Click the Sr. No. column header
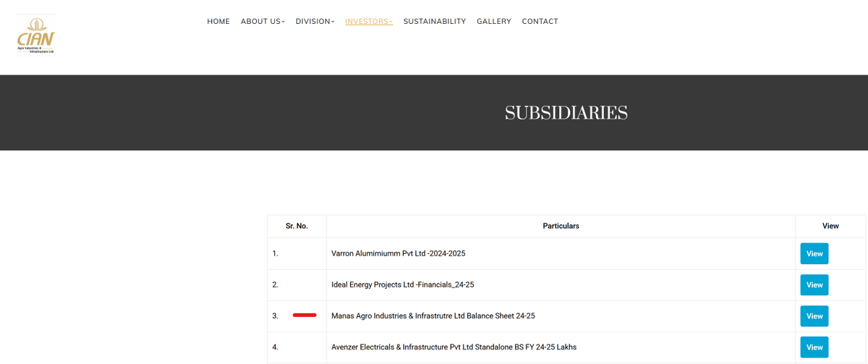The height and width of the screenshot is (364, 868). click(x=297, y=227)
